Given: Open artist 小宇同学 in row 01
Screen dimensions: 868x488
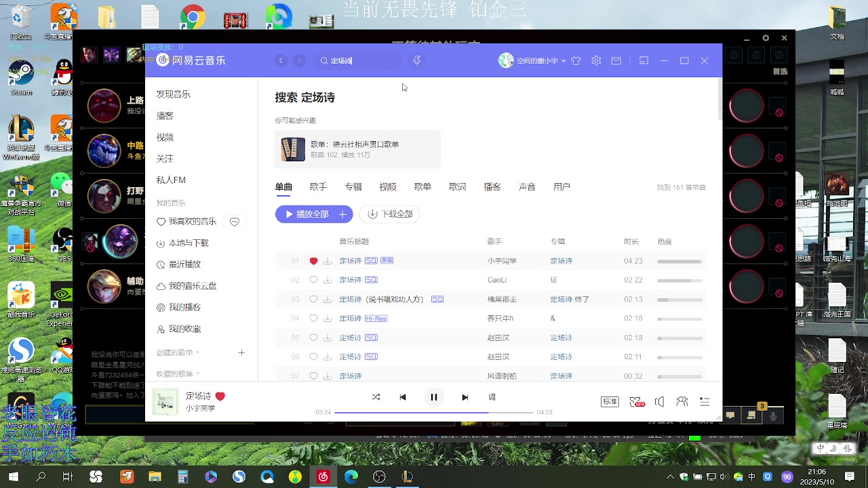Looking at the screenshot, I should coord(502,261).
